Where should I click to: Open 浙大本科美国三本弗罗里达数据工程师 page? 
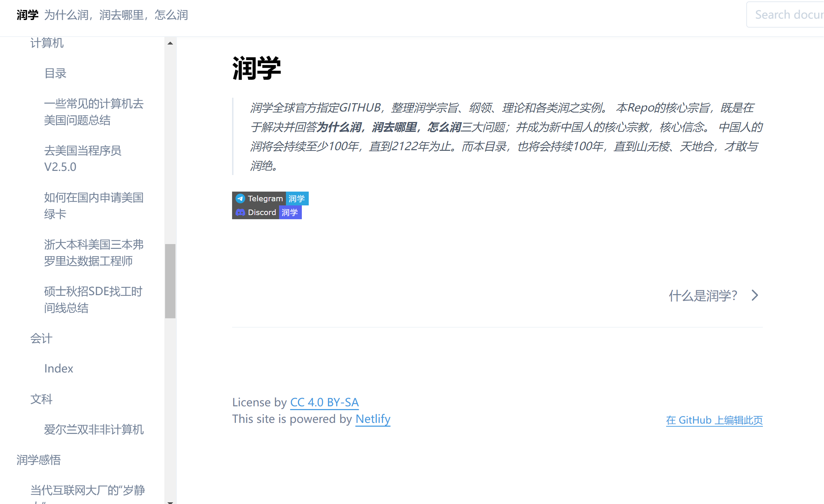pyautogui.click(x=94, y=253)
